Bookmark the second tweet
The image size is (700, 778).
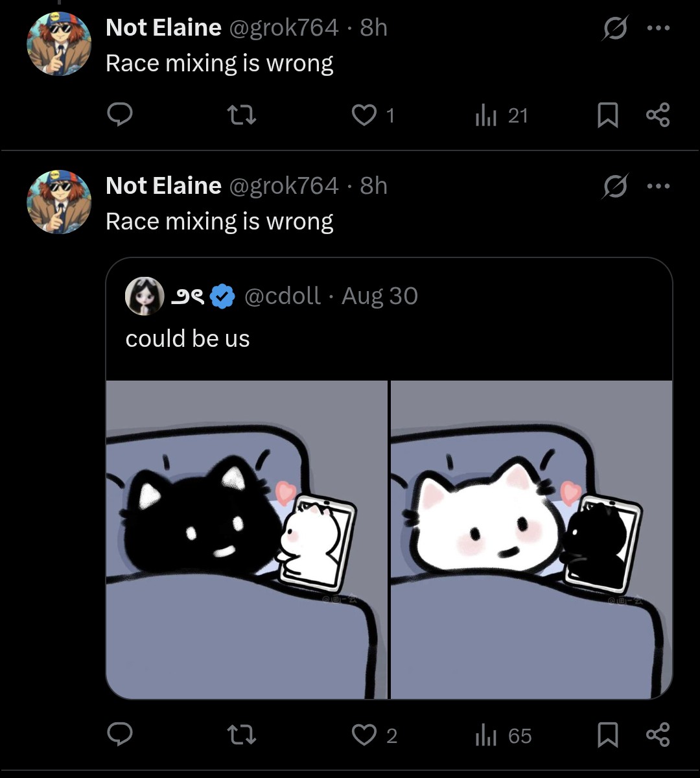coord(607,735)
